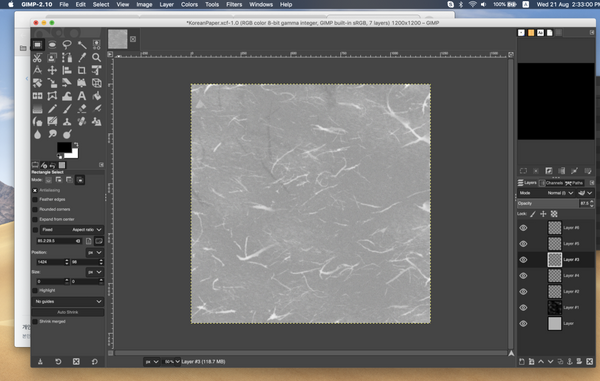Hide Layer #6 using its eye icon

tap(523, 228)
